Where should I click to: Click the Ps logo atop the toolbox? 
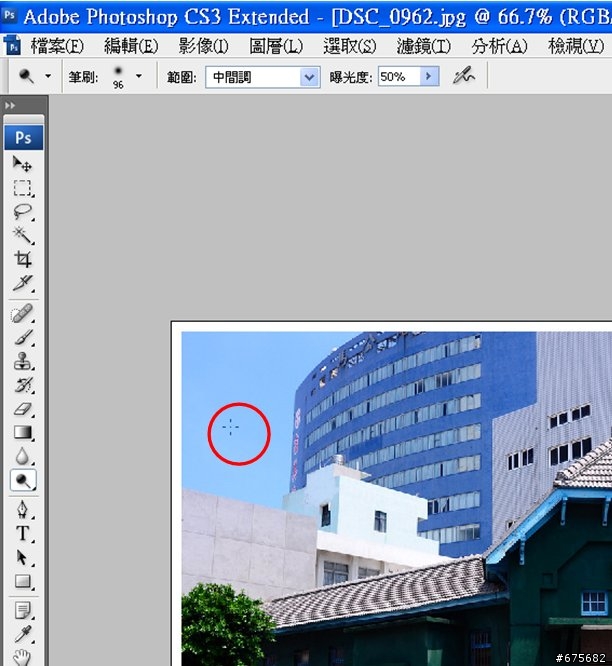(23, 138)
